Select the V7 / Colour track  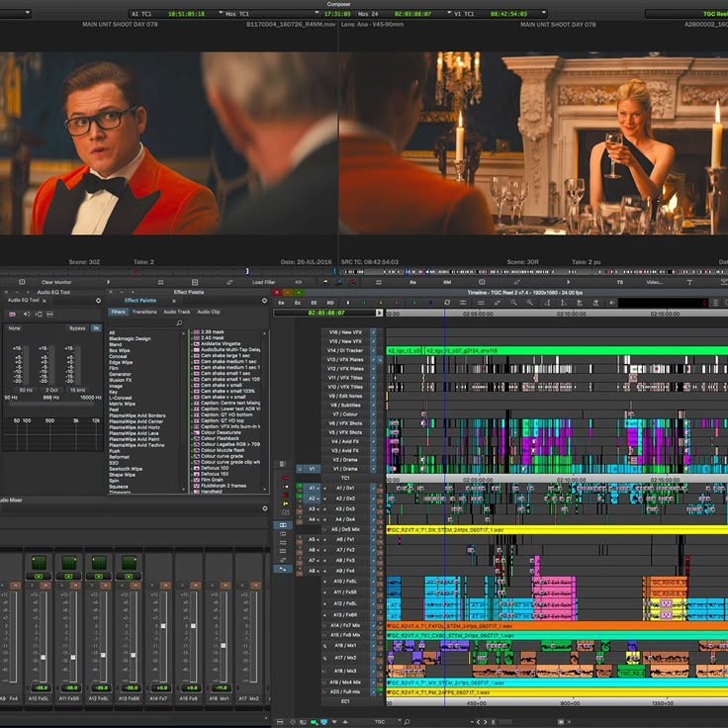click(x=345, y=414)
